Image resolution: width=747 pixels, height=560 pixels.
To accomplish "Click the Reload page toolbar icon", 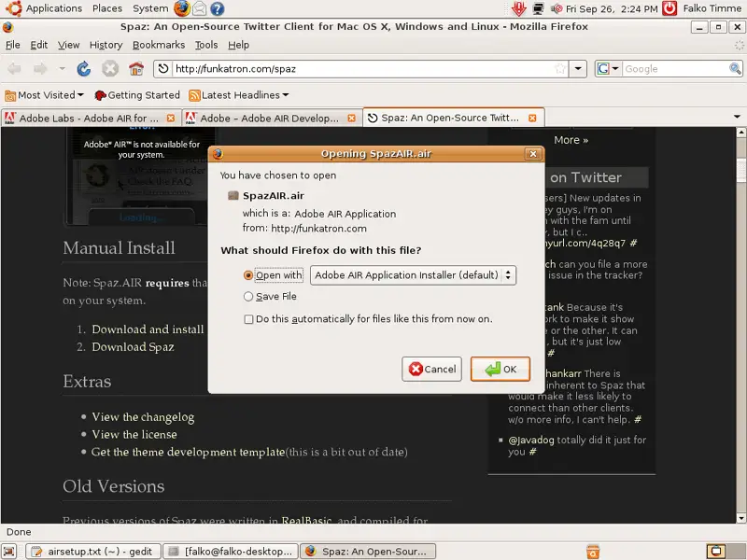I will coord(84,69).
